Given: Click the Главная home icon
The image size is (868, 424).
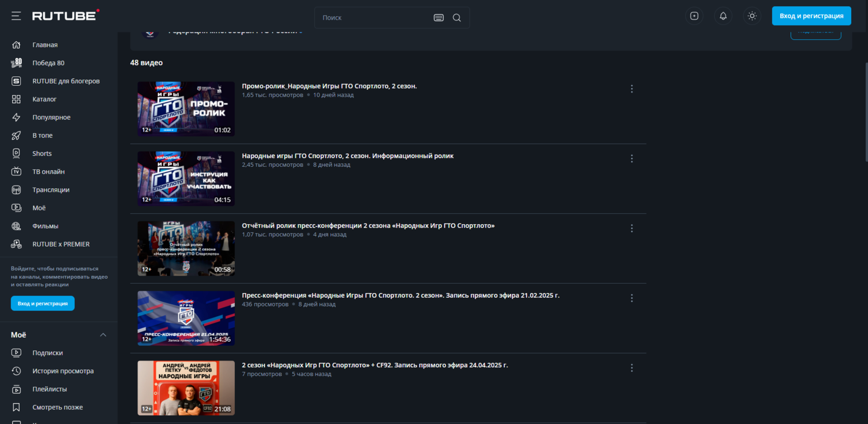Looking at the screenshot, I should click(x=16, y=45).
